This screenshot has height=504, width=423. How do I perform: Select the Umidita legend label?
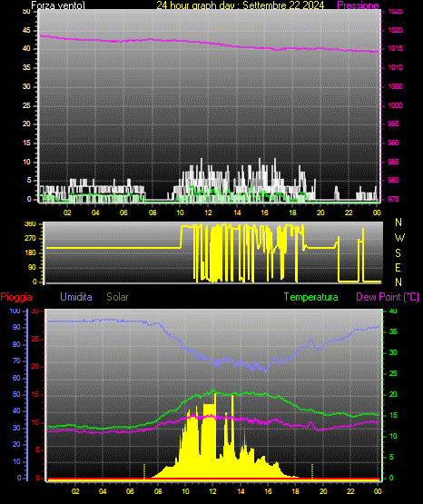76,297
